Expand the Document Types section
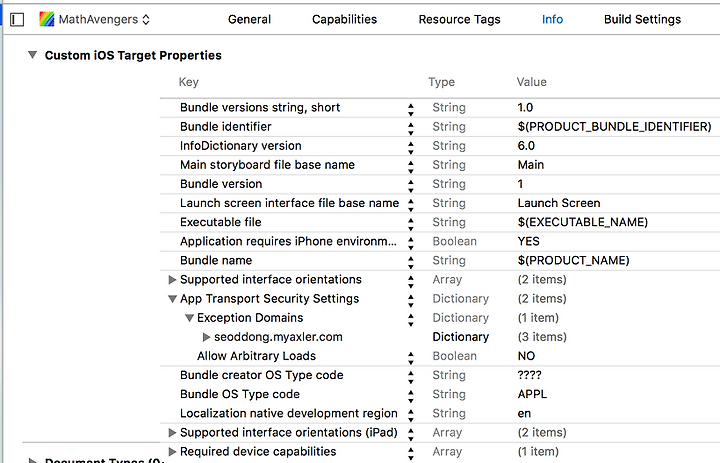 tap(32, 460)
